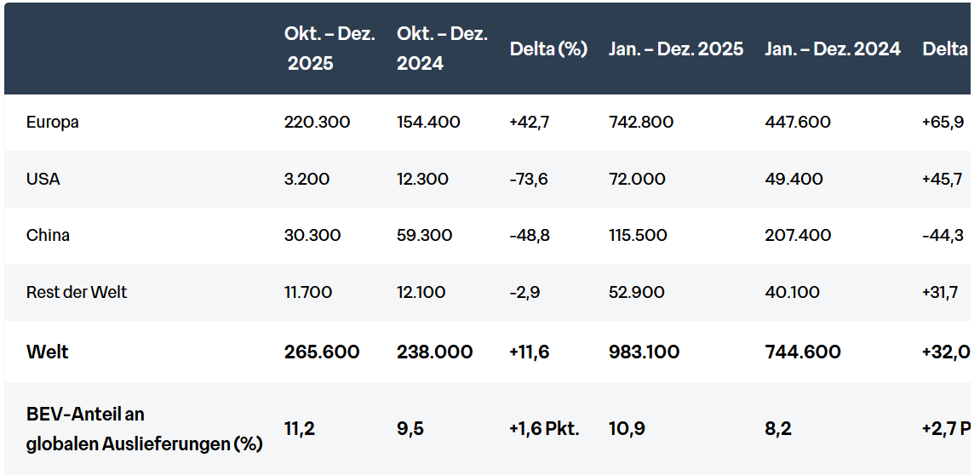Select the 'BEV-Anteil an globalen Auslieferungen (%)' label
The image size is (980, 475).
144,428
